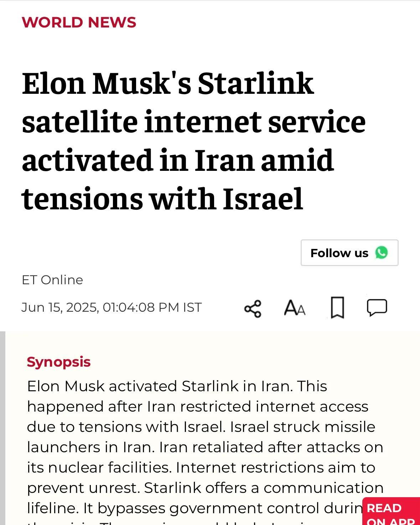
Task: Click the grey bar left of the synopsis
Action: click(2, 428)
